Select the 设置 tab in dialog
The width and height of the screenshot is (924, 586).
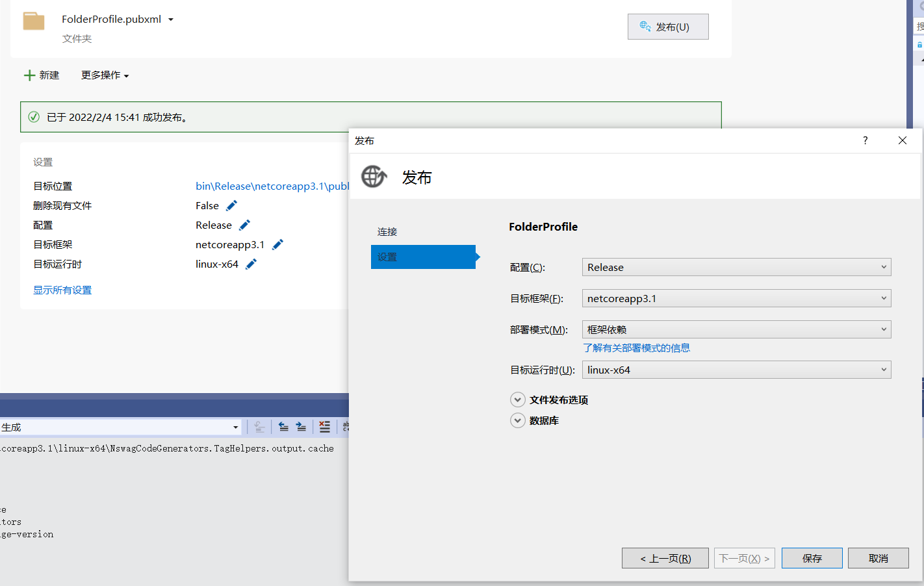pyautogui.click(x=424, y=257)
